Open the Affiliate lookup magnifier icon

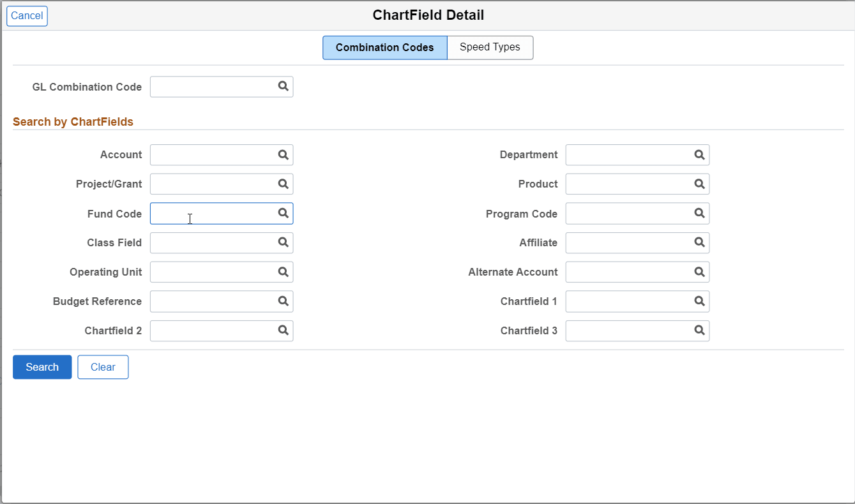pos(700,242)
